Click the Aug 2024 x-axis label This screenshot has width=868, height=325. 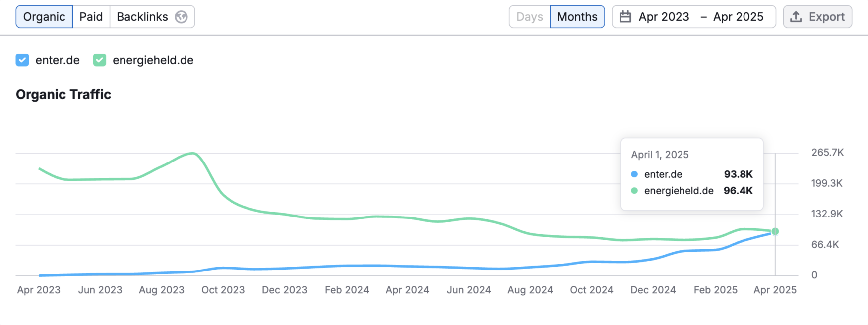530,290
